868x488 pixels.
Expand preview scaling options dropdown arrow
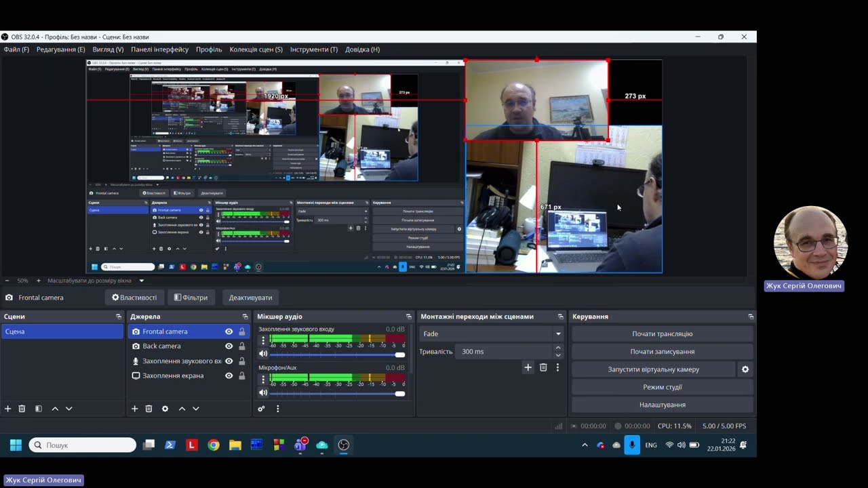point(142,281)
